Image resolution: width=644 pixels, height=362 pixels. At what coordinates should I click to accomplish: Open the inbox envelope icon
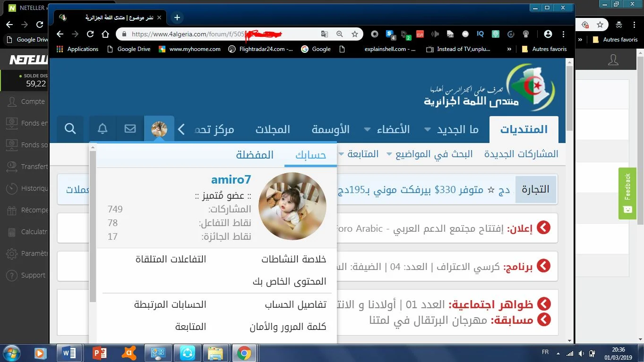click(130, 129)
